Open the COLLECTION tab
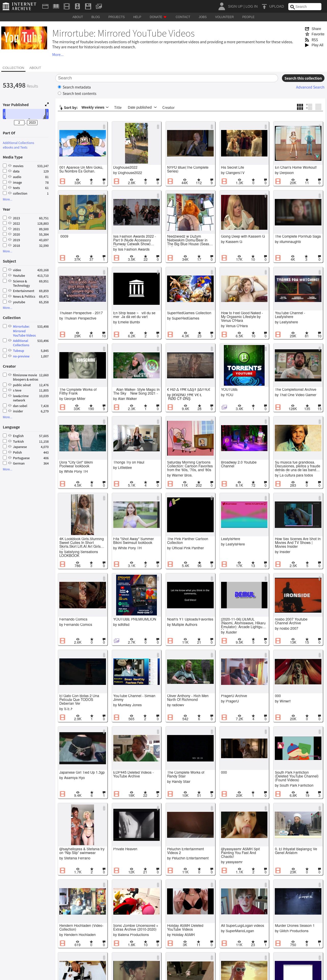 tap(13, 68)
